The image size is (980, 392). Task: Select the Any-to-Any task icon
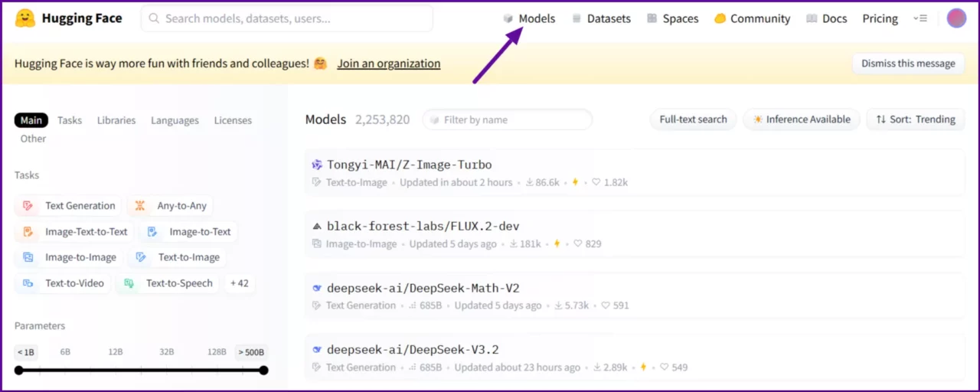click(140, 206)
